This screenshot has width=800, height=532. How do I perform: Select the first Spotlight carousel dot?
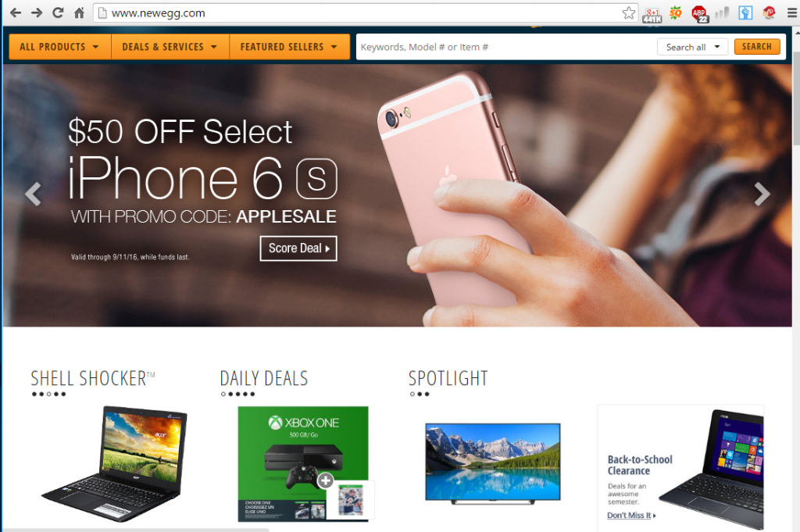(x=412, y=394)
